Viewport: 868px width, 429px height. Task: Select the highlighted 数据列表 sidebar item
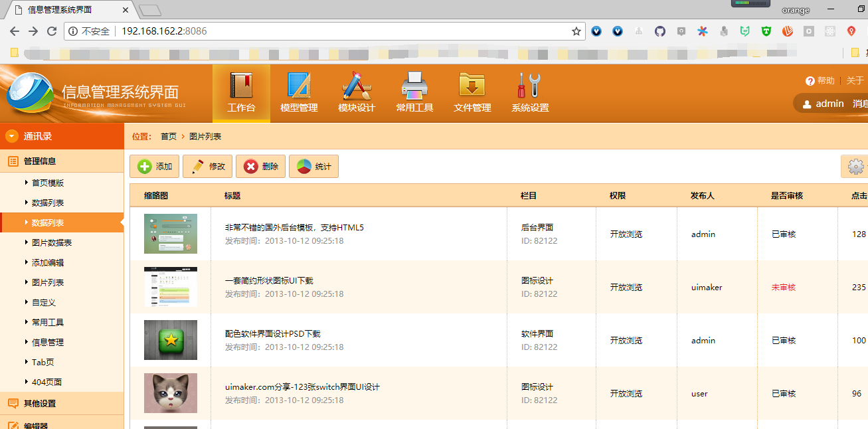pos(62,222)
